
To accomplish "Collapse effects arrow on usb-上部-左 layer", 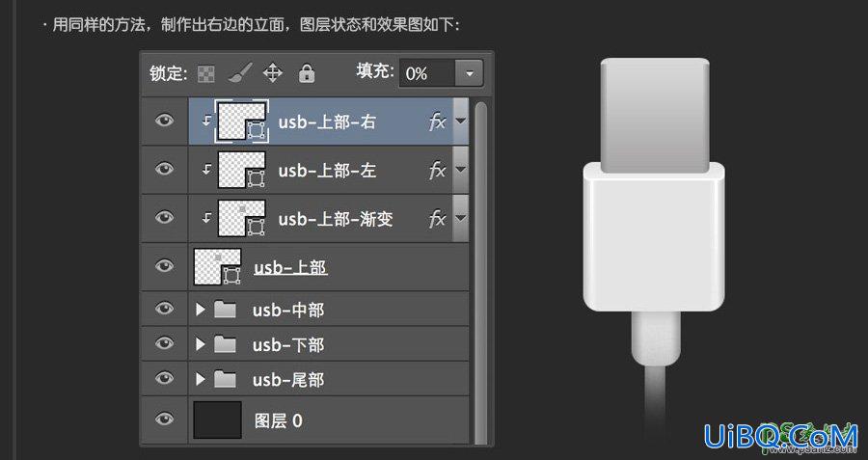I will (461, 170).
